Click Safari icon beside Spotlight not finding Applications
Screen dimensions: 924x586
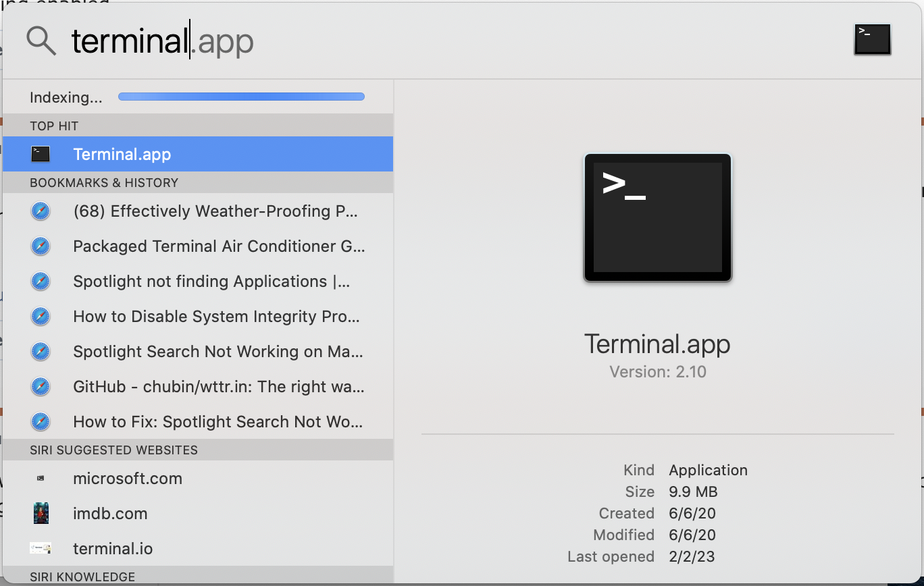41,282
